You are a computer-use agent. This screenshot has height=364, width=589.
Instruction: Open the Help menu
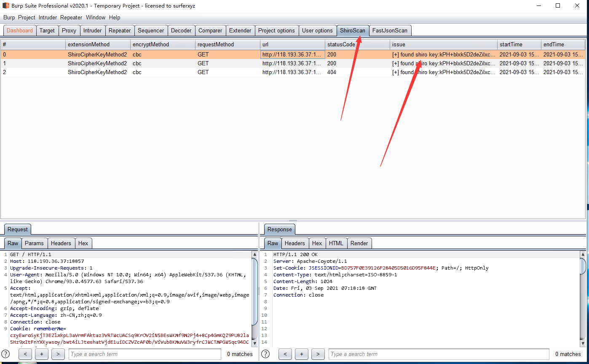coord(115,18)
